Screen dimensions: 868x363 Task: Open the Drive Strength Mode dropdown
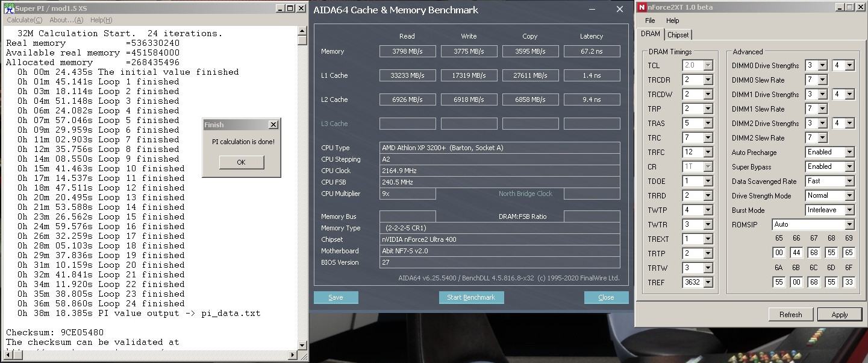tap(849, 195)
